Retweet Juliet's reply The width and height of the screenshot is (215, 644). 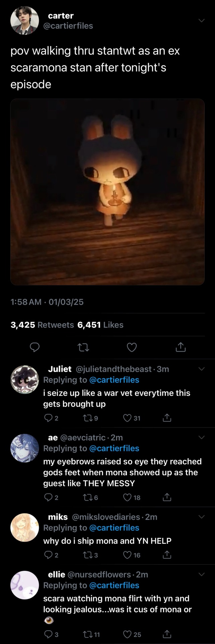click(87, 418)
